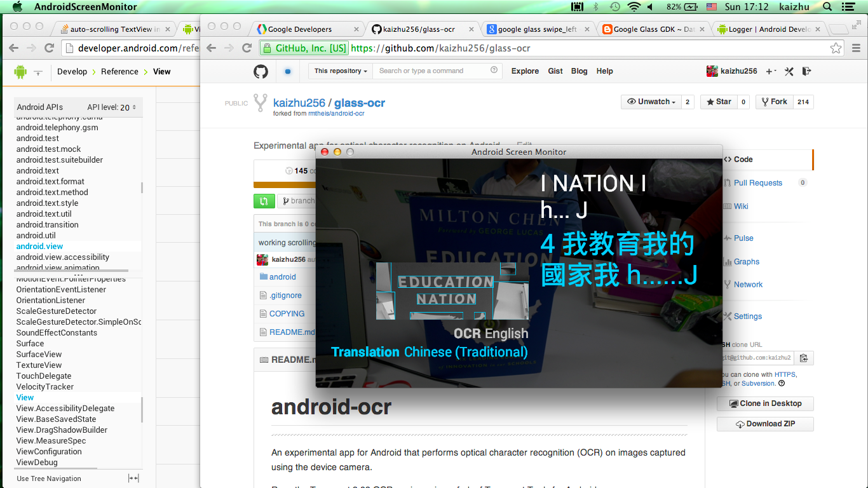Open the This repository scope dropdown
Screen dimensions: 868x488
pos(341,71)
